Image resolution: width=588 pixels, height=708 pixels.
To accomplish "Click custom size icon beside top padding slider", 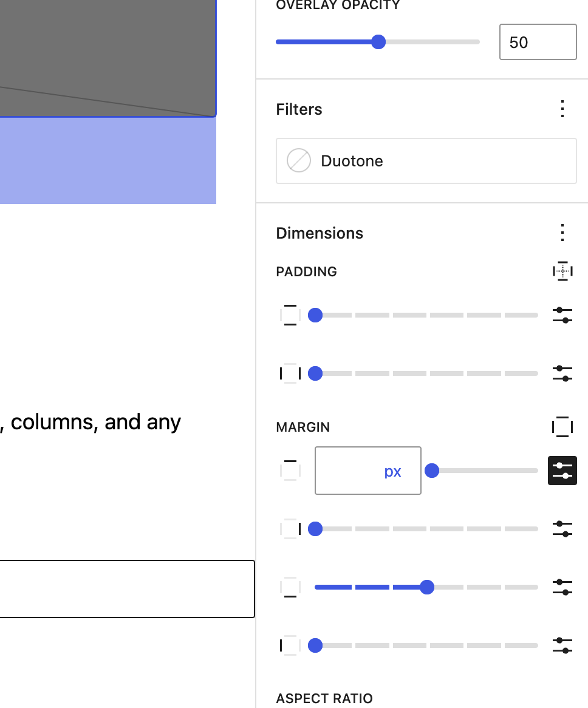I will tap(562, 315).
